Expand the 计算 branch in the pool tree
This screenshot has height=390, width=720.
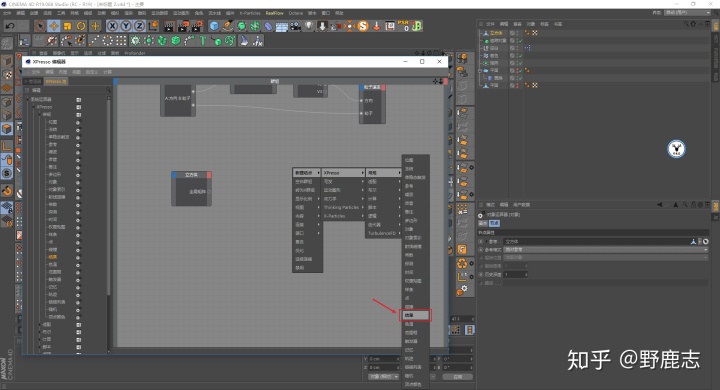tap(40, 339)
